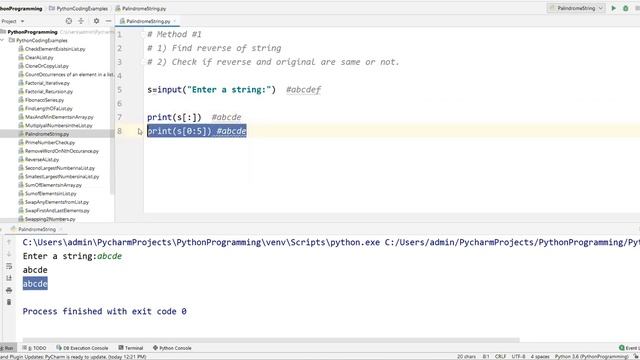Open SumofElementsinList.py file
The width and height of the screenshot is (640, 360).
click(x=51, y=193)
